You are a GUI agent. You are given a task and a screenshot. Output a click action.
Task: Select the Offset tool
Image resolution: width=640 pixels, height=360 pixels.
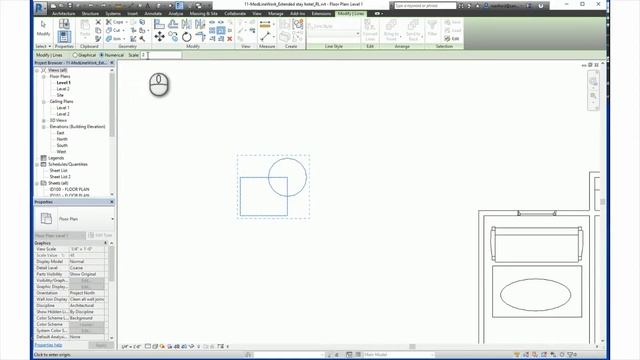173,24
